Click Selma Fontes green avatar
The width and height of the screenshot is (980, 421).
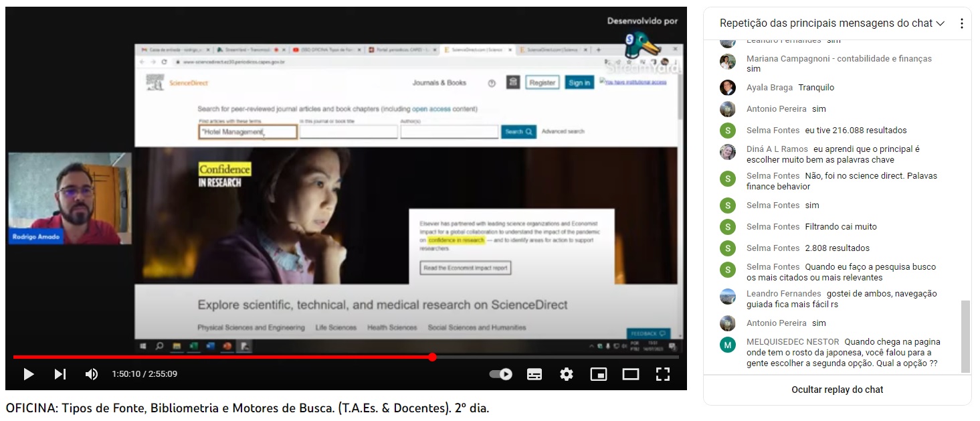[728, 131]
